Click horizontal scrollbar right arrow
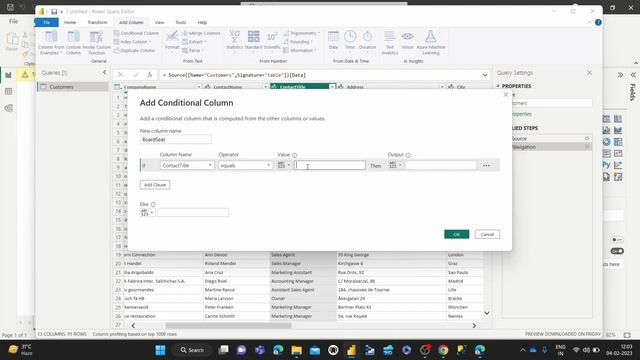 [x=474, y=326]
